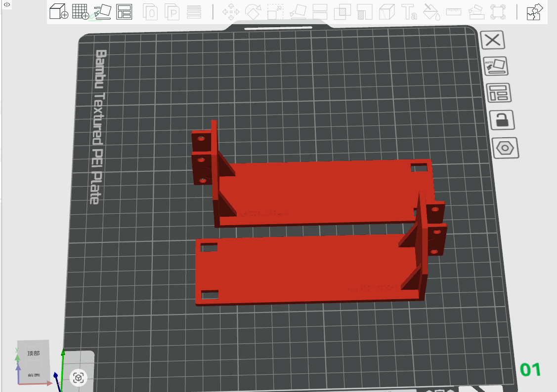This screenshot has height=392, width=557.
Task: Switch to Assembly view puzzle icon
Action: click(x=535, y=11)
